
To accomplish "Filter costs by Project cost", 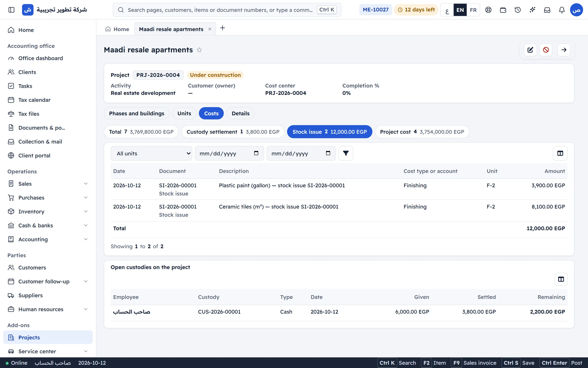I will pos(422,132).
